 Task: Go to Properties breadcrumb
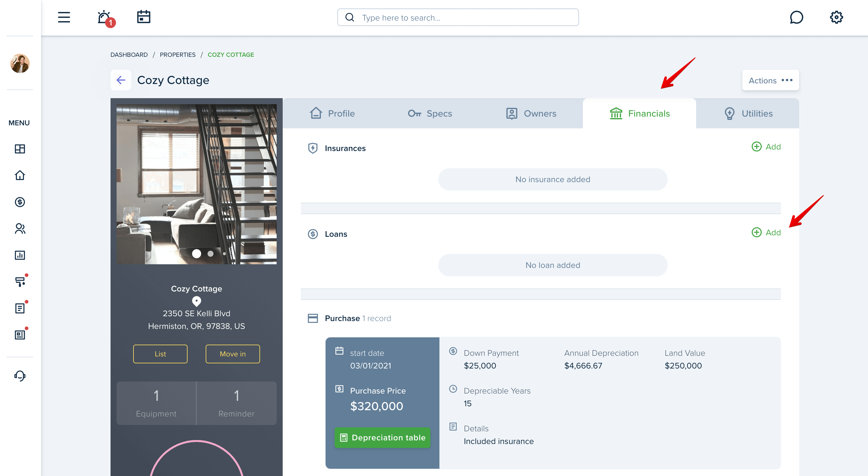pos(178,55)
